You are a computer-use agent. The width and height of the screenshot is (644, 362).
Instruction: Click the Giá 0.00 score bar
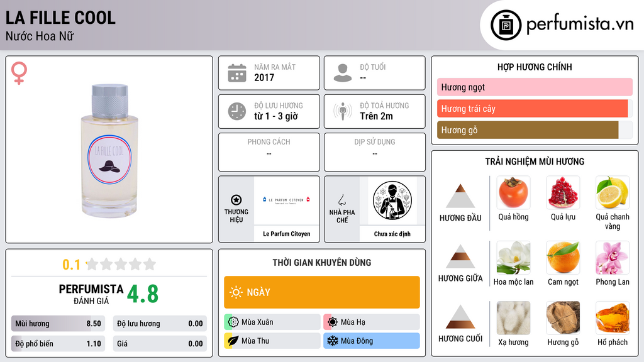160,344
